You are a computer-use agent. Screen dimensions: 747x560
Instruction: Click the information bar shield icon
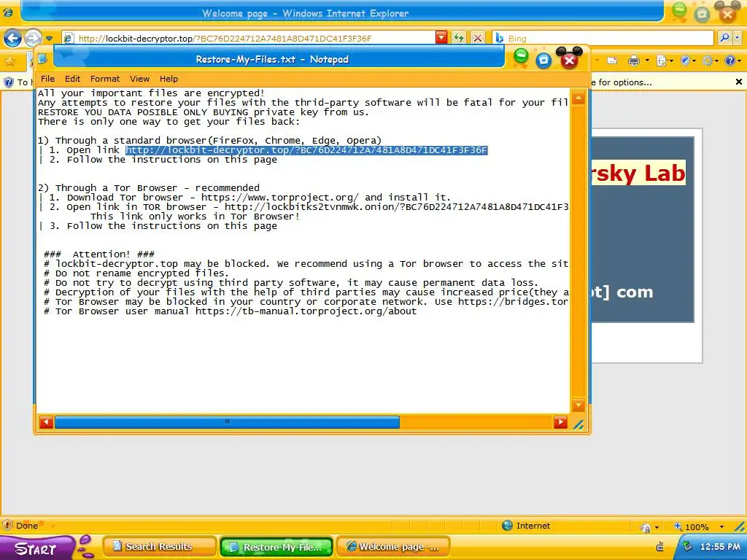(8, 82)
